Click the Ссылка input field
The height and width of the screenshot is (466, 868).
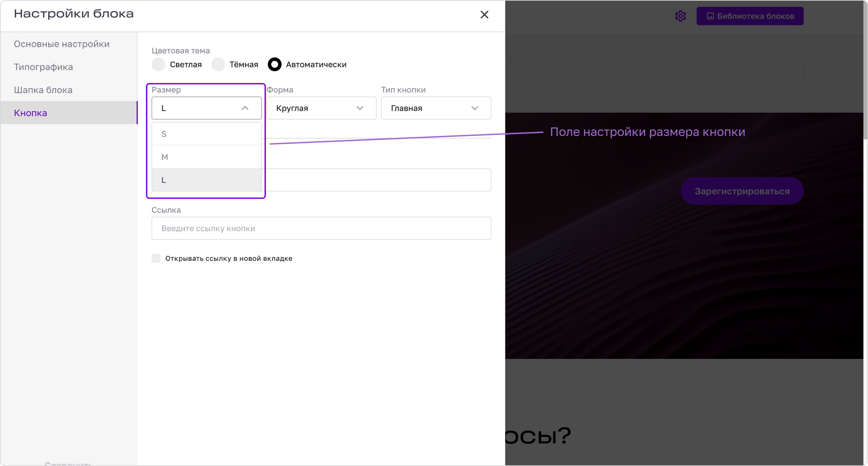click(321, 228)
